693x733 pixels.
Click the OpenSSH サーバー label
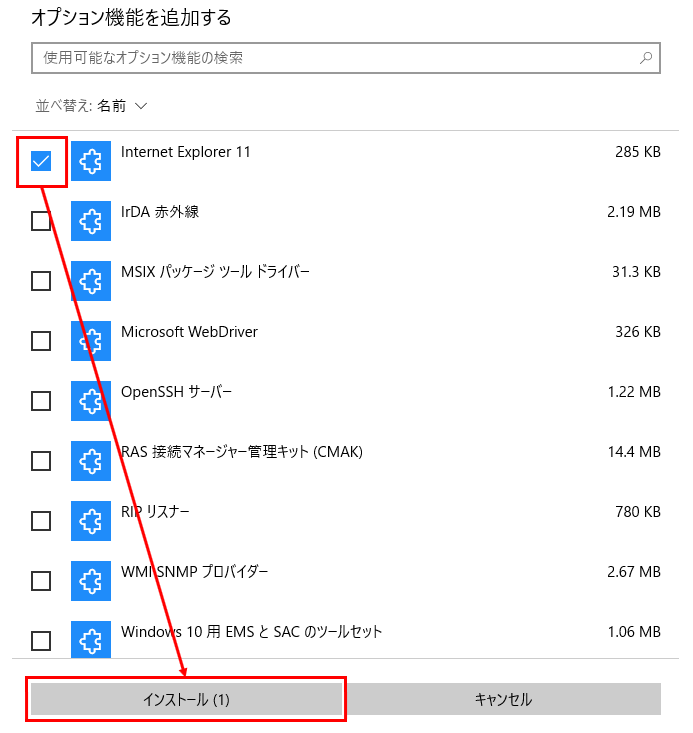[x=176, y=392]
